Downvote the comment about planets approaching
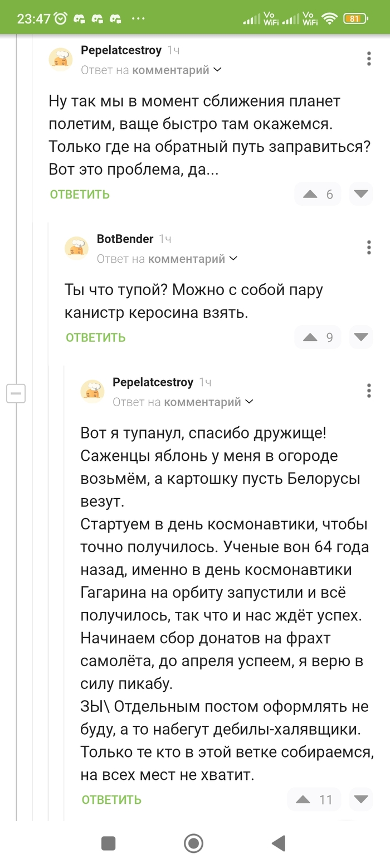This screenshot has height=868, width=390. click(361, 194)
